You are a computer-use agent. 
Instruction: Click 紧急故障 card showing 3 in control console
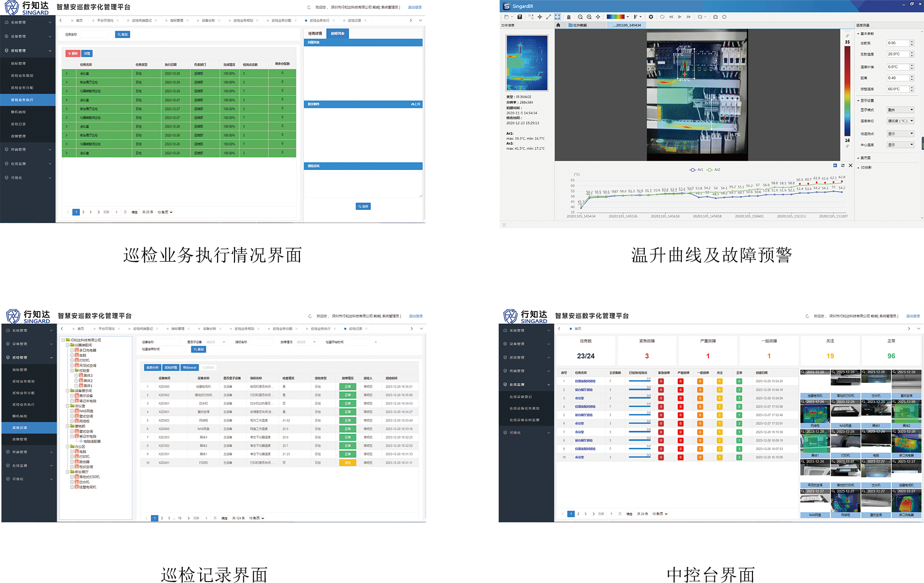(x=647, y=350)
